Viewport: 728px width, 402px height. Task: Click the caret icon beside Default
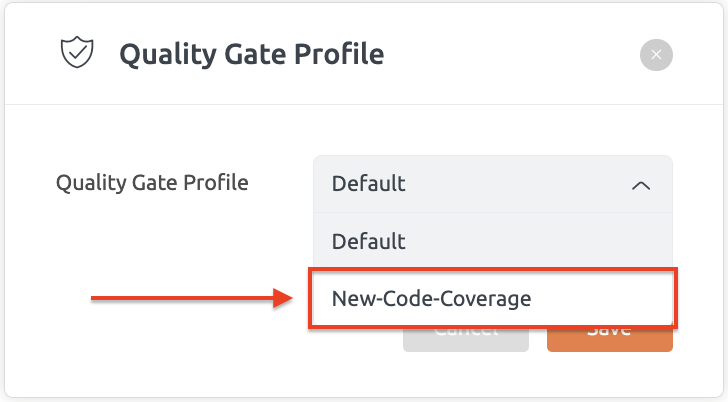click(x=641, y=185)
